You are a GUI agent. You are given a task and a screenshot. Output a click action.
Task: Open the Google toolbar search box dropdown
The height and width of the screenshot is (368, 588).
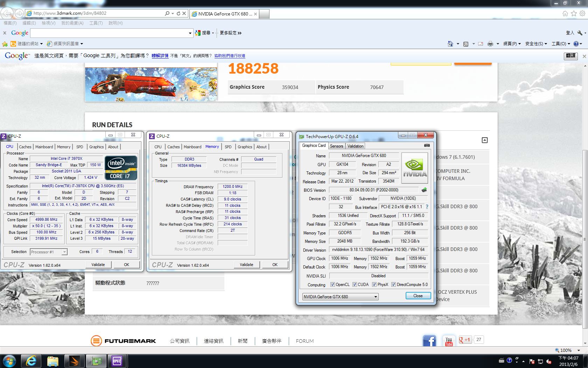[x=190, y=33]
